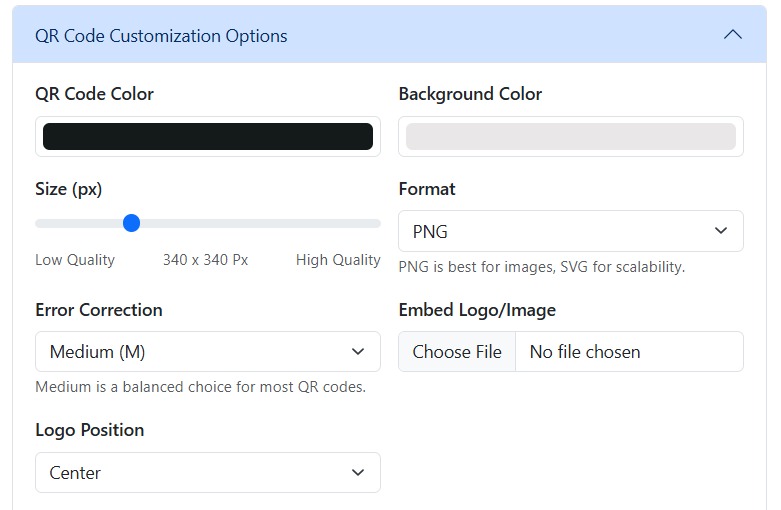Click the 'Low Quality' label
Screen dimensions: 781x510
(x=75, y=260)
